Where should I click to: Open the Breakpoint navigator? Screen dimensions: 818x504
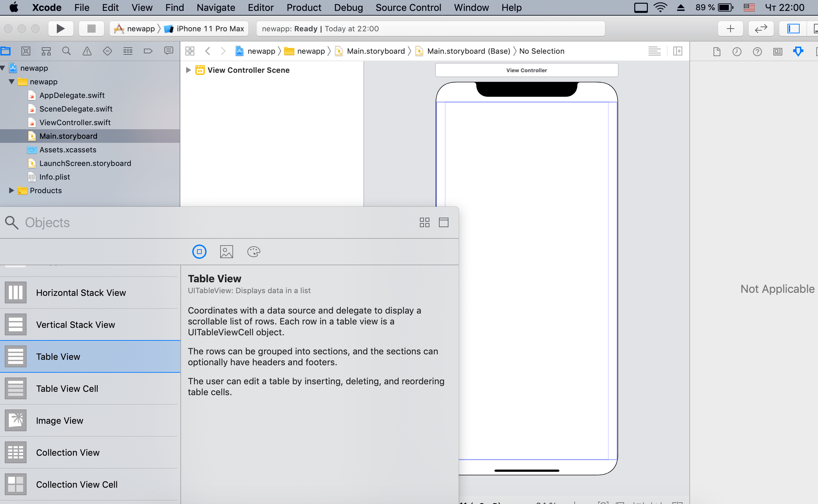coord(148,51)
